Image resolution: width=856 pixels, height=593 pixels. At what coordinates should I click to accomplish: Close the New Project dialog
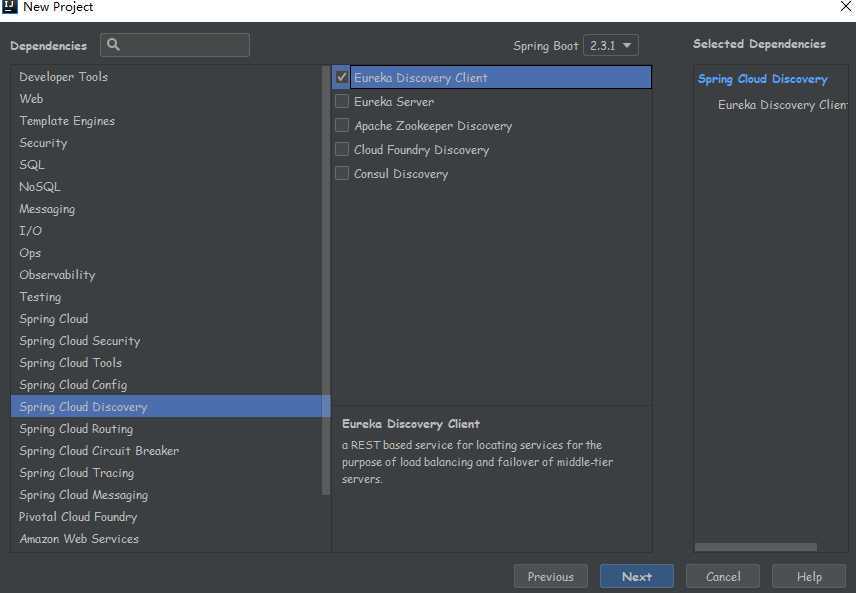846,6
